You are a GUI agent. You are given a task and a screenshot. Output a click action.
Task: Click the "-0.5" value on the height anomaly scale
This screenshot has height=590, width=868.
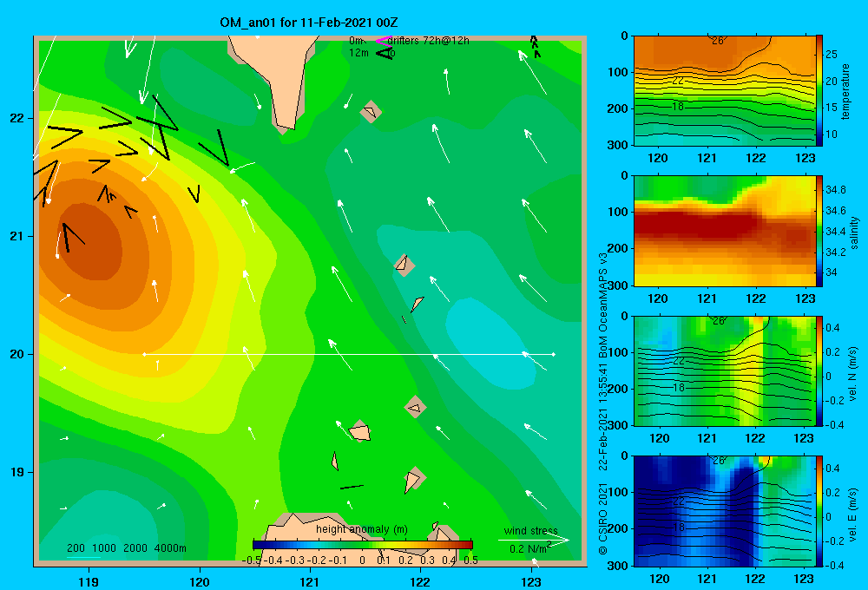tap(252, 560)
